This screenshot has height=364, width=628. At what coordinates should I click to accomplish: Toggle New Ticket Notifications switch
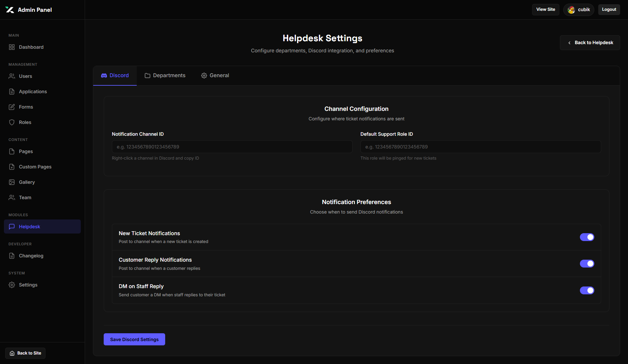(x=587, y=237)
